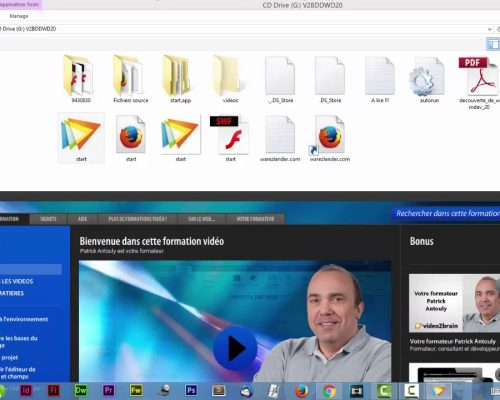Select the highlighted start application icon
Viewport: 500px width, 400px height.
click(81, 138)
